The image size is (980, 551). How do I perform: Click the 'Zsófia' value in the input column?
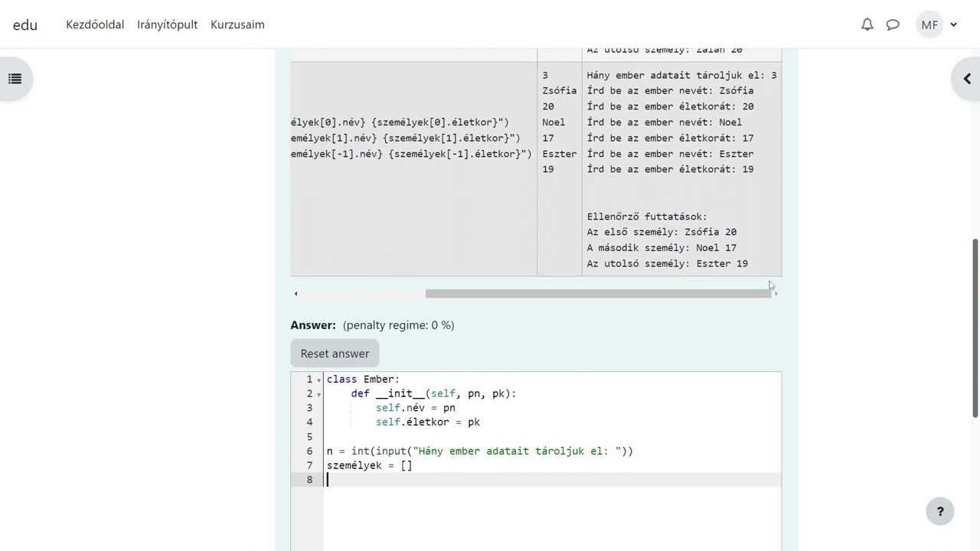[559, 91]
